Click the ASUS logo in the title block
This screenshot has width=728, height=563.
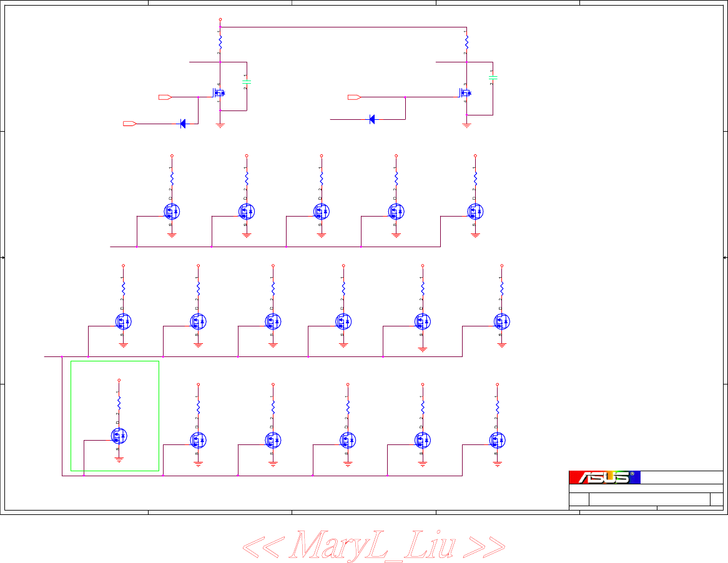(604, 477)
